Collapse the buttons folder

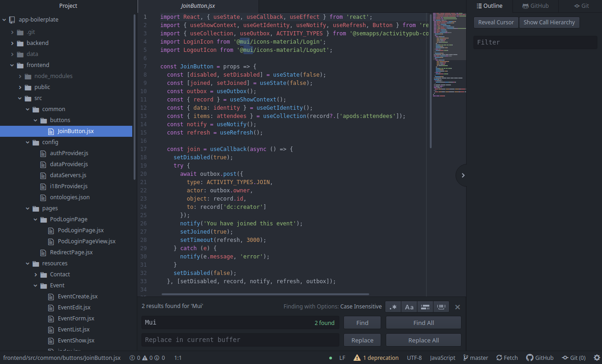[36, 120]
